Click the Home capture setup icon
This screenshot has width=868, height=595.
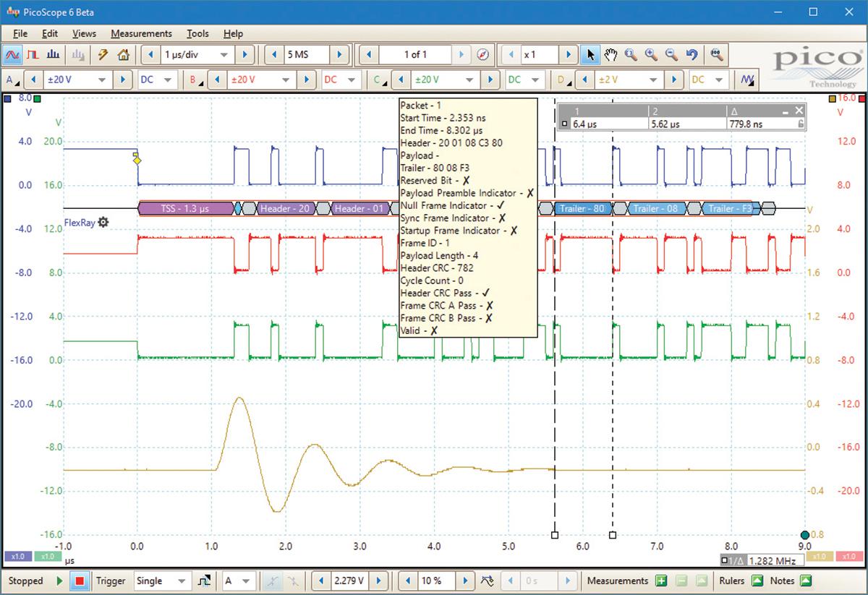[123, 54]
